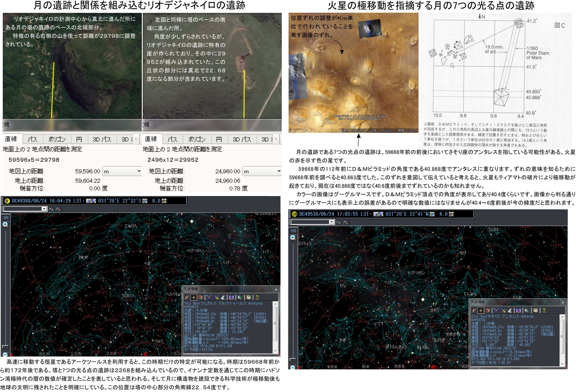This screenshot has height=392, width=578.
Task: Open search combo dropdown in left star chart
Action: point(44,209)
